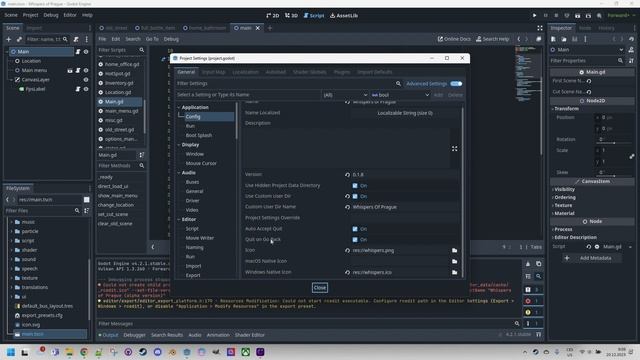
Task: Toggle Auto Accept Quit checkbox
Action: pos(355,229)
